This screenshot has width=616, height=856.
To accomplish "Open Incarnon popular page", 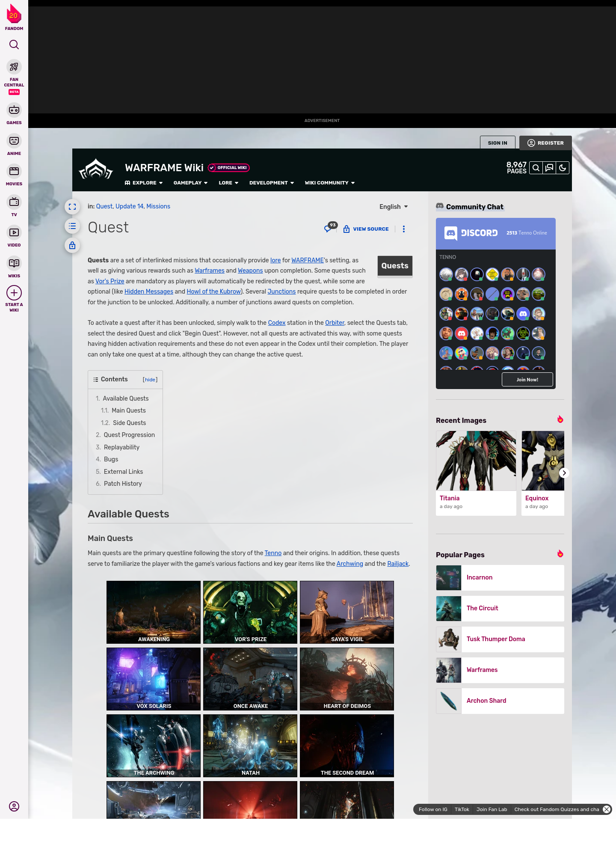I will pos(500,578).
